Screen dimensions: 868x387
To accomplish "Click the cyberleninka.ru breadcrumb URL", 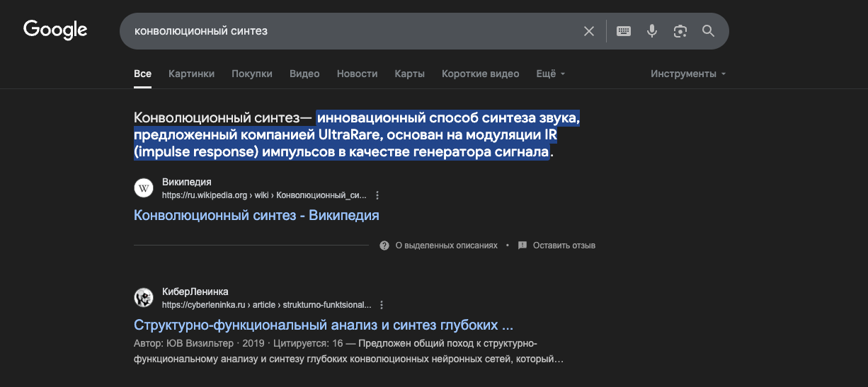I will tap(267, 305).
